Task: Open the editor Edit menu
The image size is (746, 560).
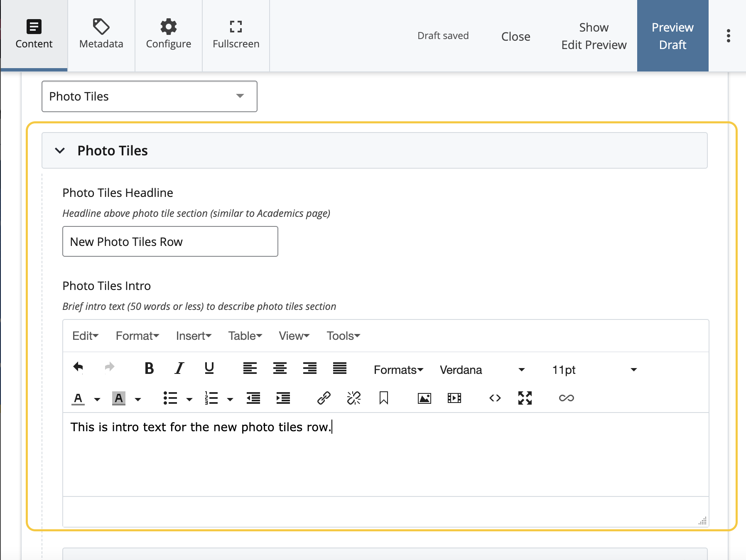Action: tap(86, 336)
